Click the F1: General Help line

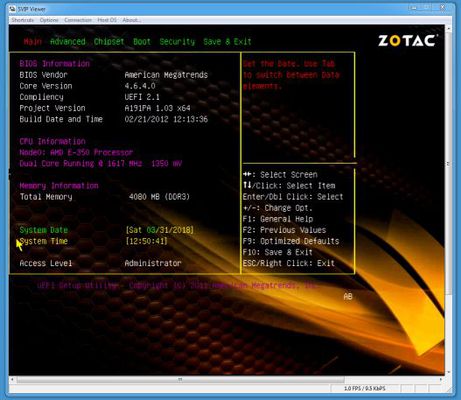click(x=278, y=219)
